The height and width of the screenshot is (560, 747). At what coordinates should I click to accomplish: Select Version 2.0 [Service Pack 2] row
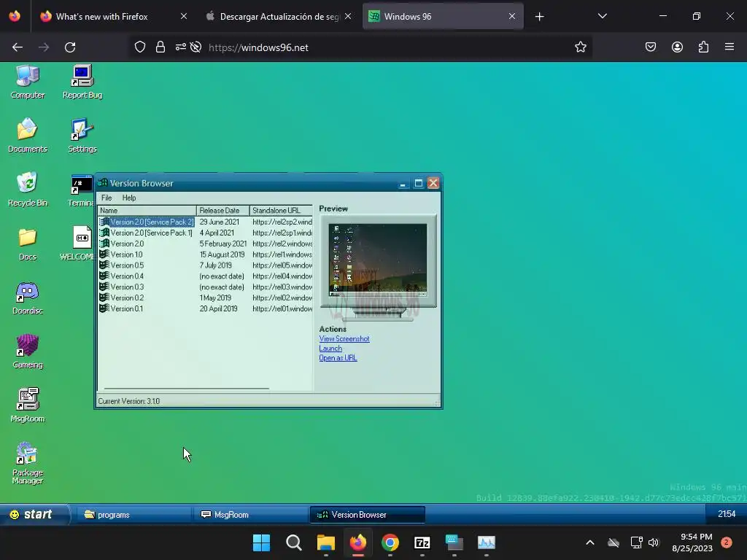click(205, 222)
